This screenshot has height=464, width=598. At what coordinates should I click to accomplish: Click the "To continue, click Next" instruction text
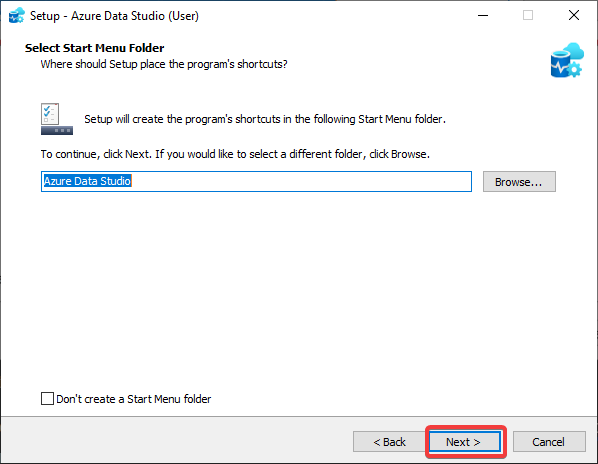pos(235,154)
